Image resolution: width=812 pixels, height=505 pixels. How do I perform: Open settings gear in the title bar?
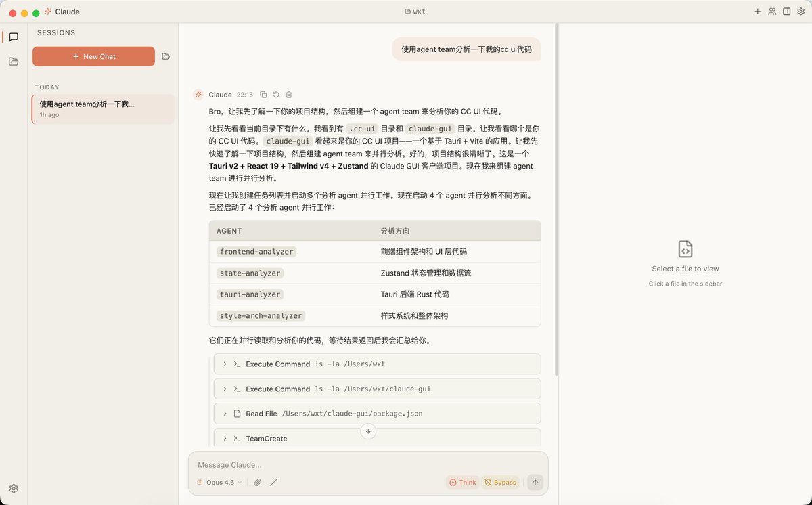(x=800, y=12)
